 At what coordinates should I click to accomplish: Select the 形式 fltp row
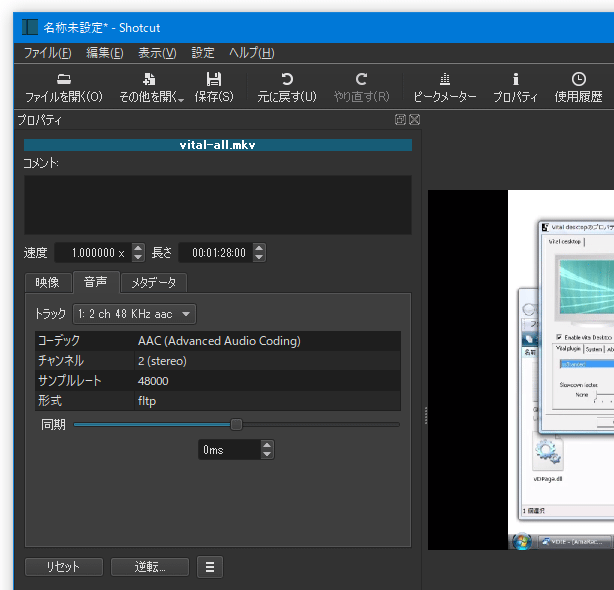click(x=218, y=401)
